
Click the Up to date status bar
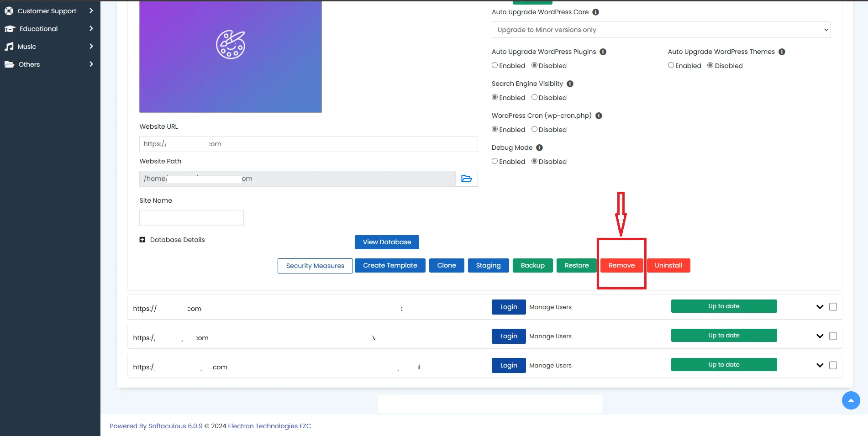tap(724, 306)
